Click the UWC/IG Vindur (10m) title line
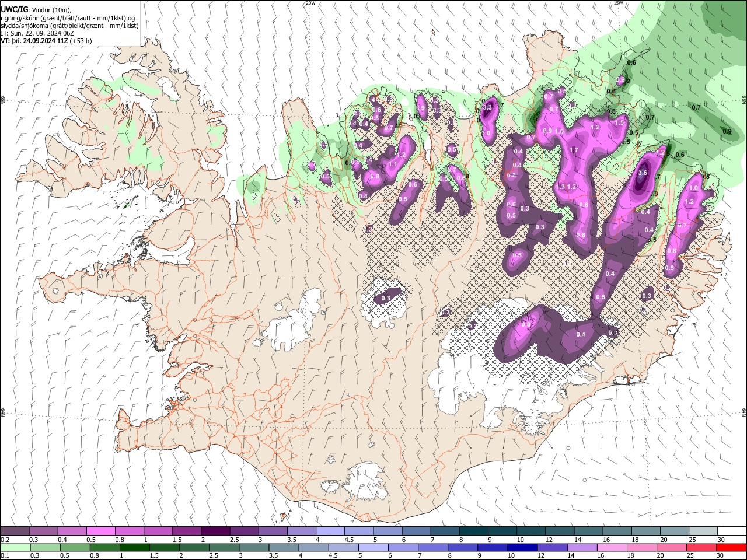Image resolution: width=747 pixels, height=560 pixels. pyautogui.click(x=37, y=9)
